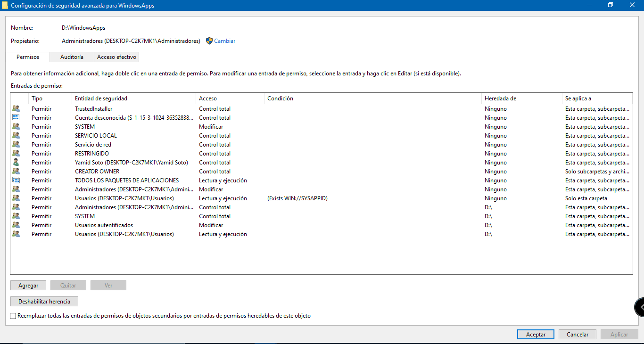Select the SERVICIO LOCAL entry
The height and width of the screenshot is (344, 644).
[x=321, y=136]
